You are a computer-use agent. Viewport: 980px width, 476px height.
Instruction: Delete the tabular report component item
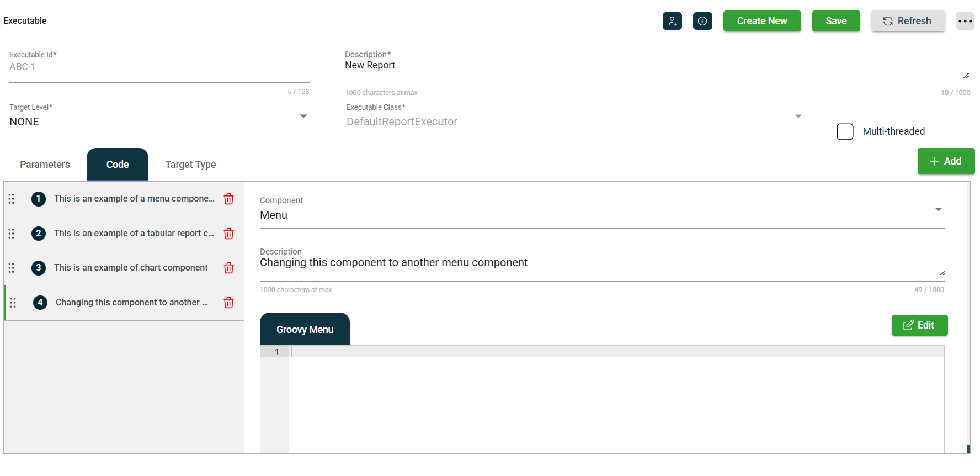(228, 234)
